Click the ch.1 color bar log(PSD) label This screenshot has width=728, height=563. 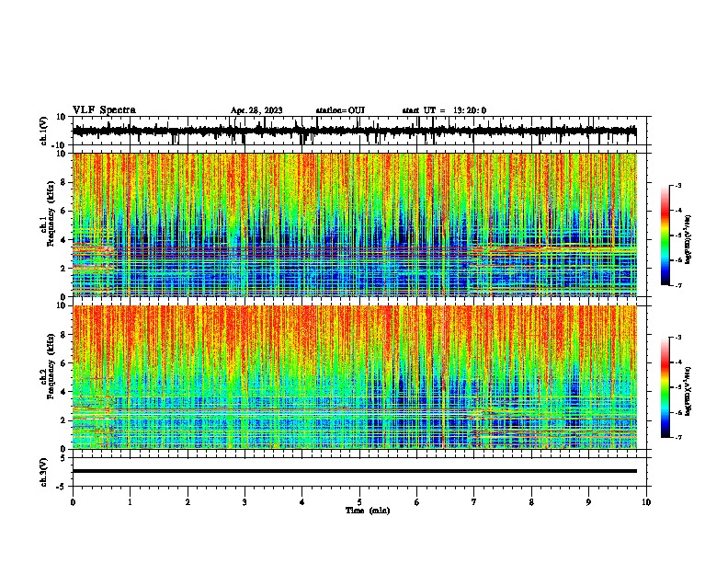(x=688, y=240)
